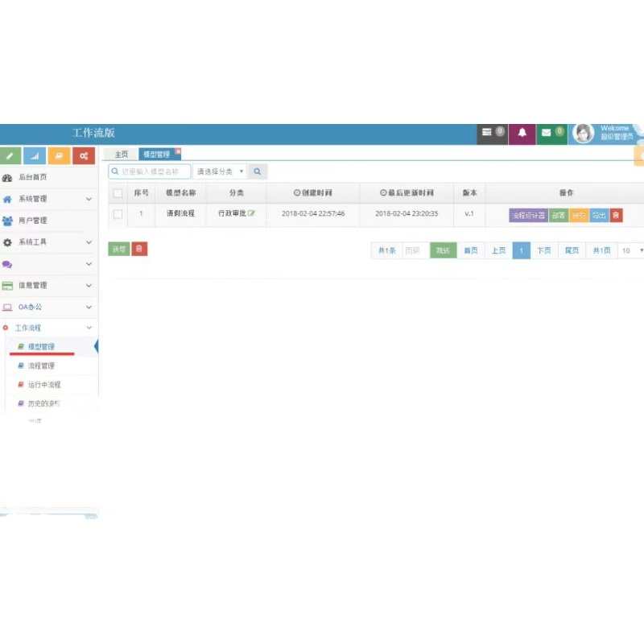
Task: Go to 下页 next page
Action: pos(544,250)
